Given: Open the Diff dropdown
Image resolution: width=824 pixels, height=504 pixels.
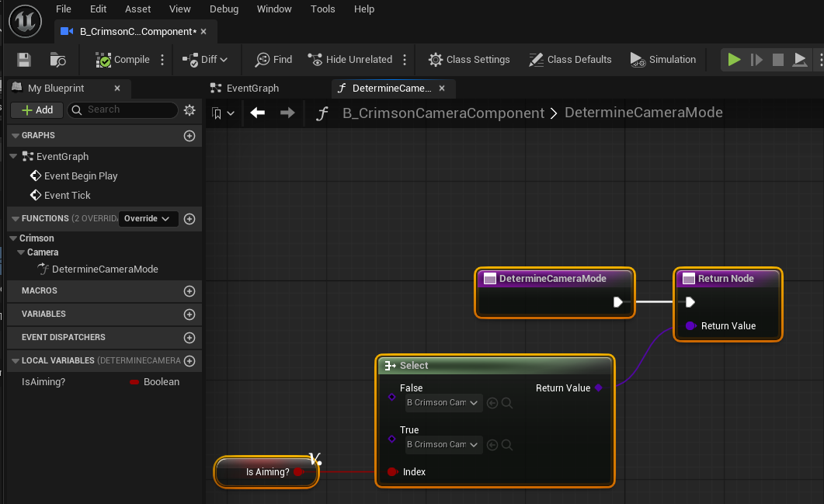Looking at the screenshot, I should point(205,60).
